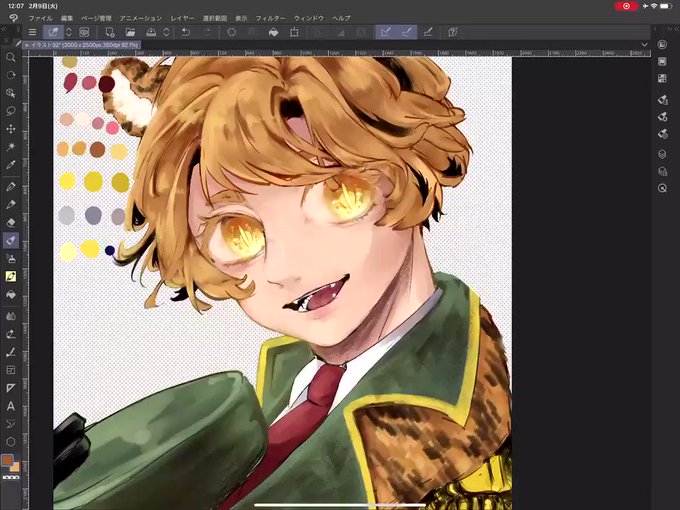
Task: Select the Ruler triangle tool
Action: click(x=11, y=388)
